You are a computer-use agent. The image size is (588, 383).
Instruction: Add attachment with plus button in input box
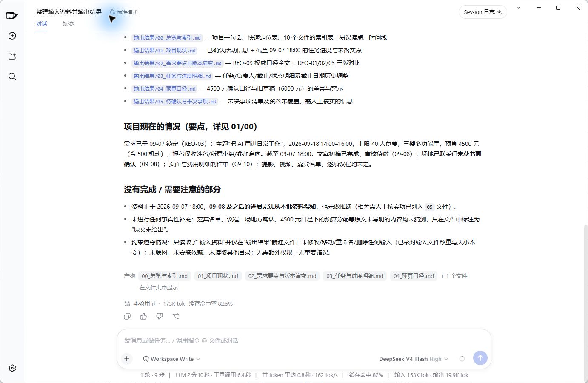pos(127,359)
